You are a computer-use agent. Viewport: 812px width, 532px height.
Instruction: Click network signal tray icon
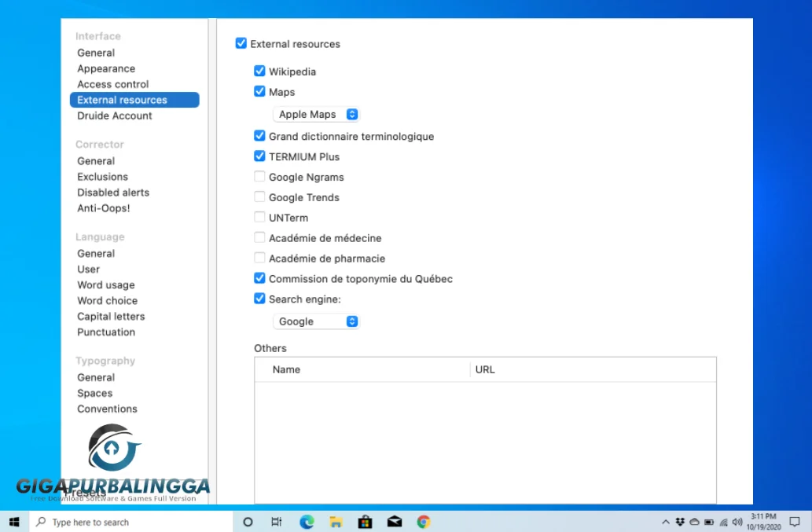pos(723,522)
